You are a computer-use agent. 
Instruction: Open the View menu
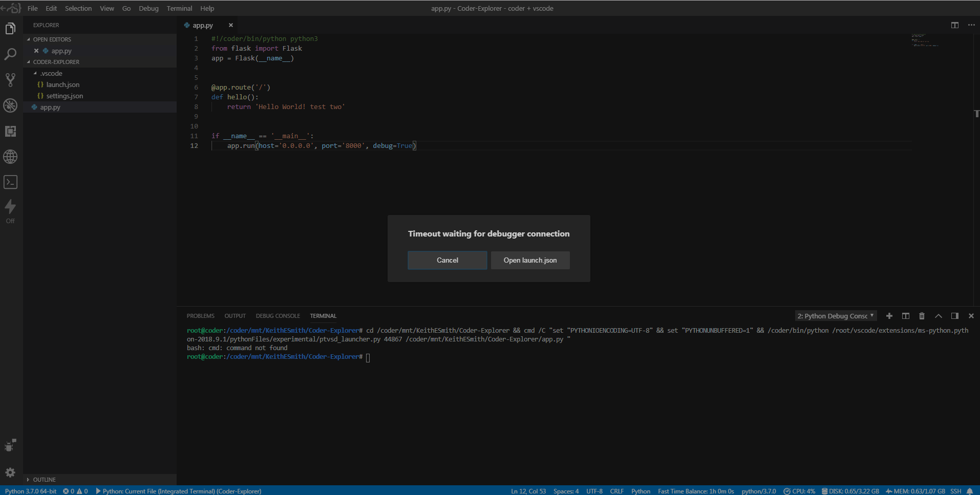click(107, 8)
